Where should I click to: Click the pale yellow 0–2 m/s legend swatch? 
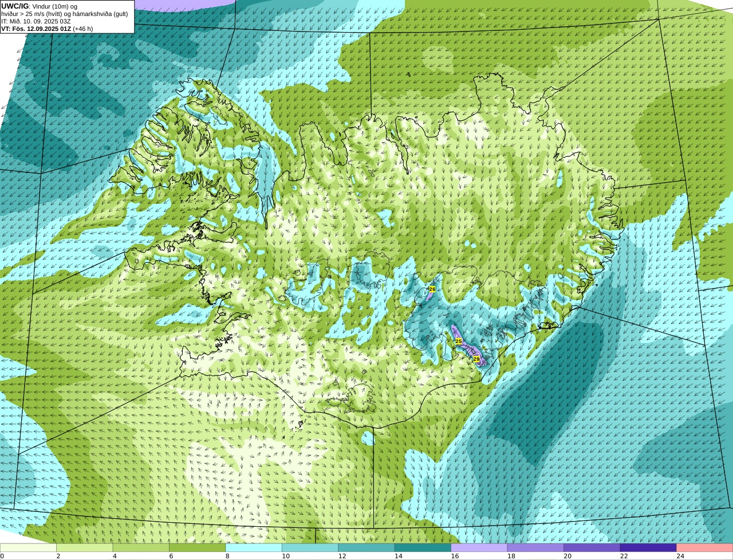[x=28, y=547]
